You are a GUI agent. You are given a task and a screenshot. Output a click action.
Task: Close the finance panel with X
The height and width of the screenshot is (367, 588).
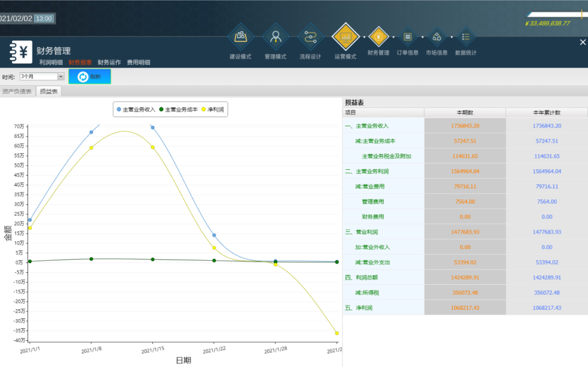583,42
